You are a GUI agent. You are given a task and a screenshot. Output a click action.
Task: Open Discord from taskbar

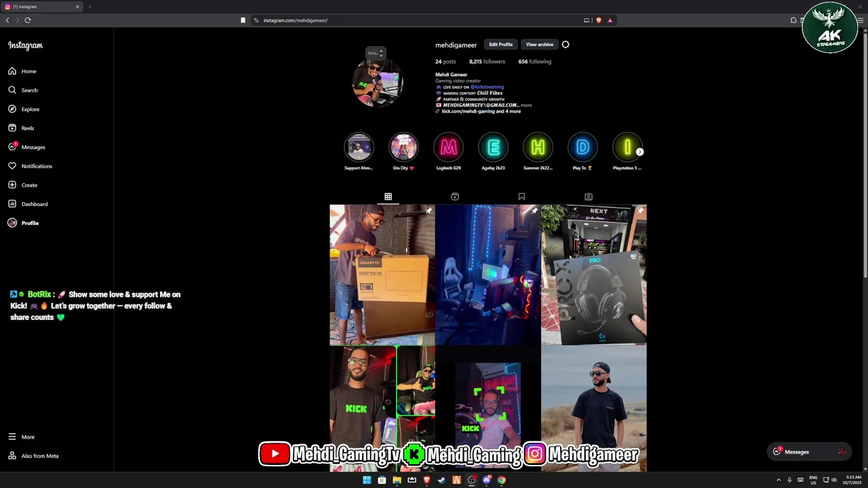click(x=486, y=480)
